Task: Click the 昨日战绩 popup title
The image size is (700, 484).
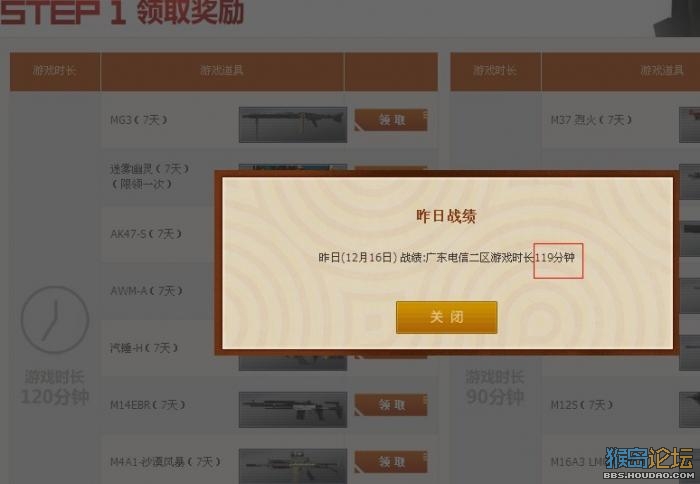Action: pos(446,216)
